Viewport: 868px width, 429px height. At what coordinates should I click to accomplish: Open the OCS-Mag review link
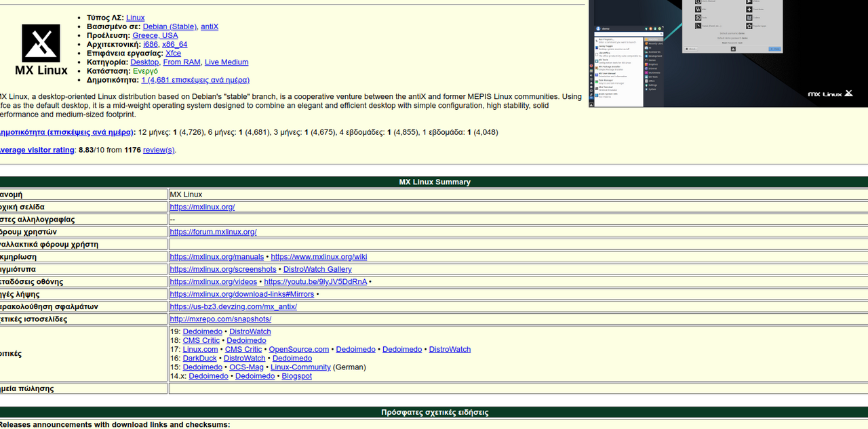click(246, 367)
